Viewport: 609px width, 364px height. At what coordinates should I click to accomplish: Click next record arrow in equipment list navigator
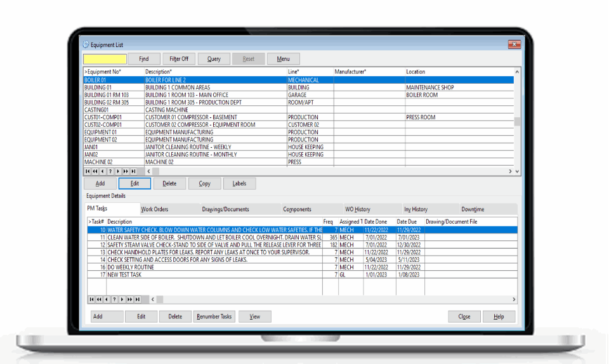pos(119,171)
